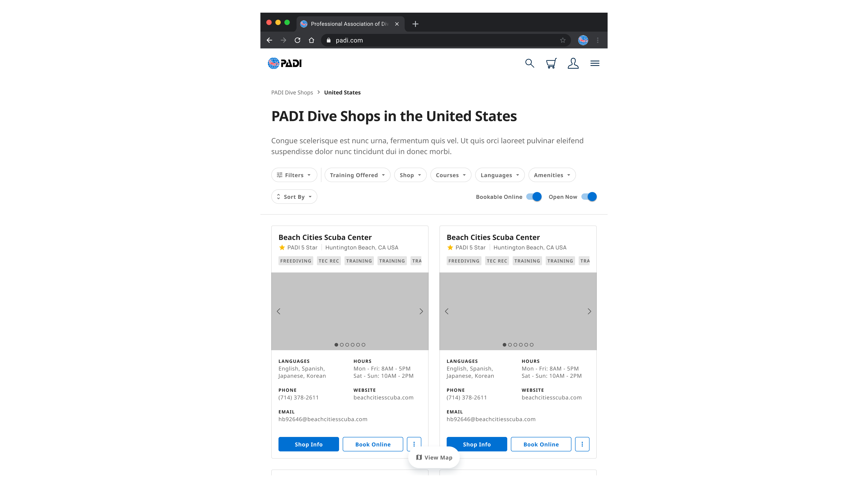The height and width of the screenshot is (488, 868).
Task: Select the third carousel dot on the first card
Action: click(347, 345)
